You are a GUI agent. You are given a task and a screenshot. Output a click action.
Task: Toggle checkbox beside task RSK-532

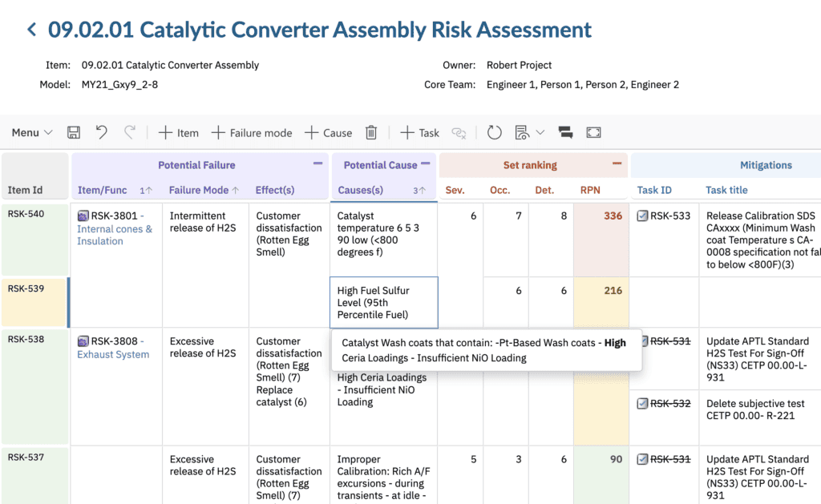(641, 403)
